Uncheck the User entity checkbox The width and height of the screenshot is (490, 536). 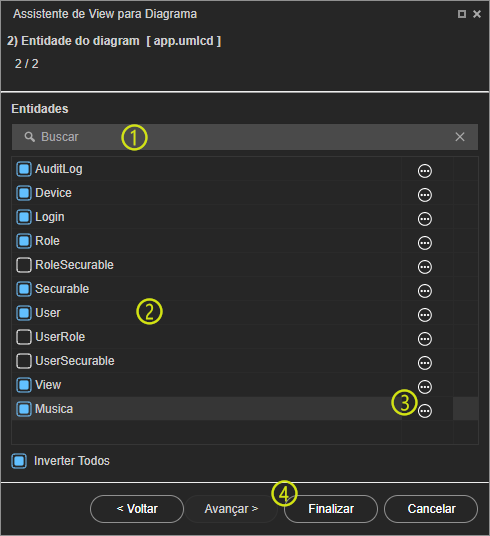pyautogui.click(x=24, y=313)
